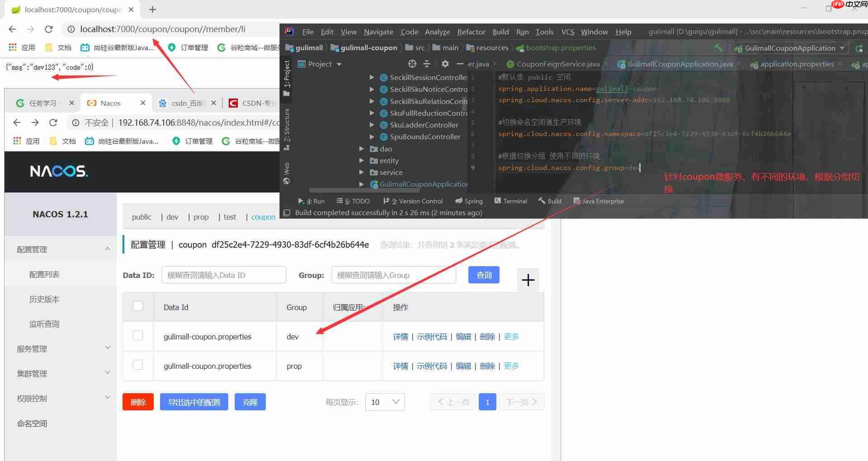Open 历史版本 in Nacos sidebar

pos(44,299)
